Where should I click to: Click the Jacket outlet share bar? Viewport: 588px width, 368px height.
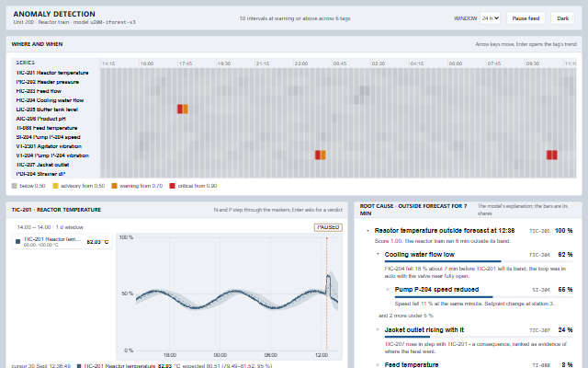(479, 337)
